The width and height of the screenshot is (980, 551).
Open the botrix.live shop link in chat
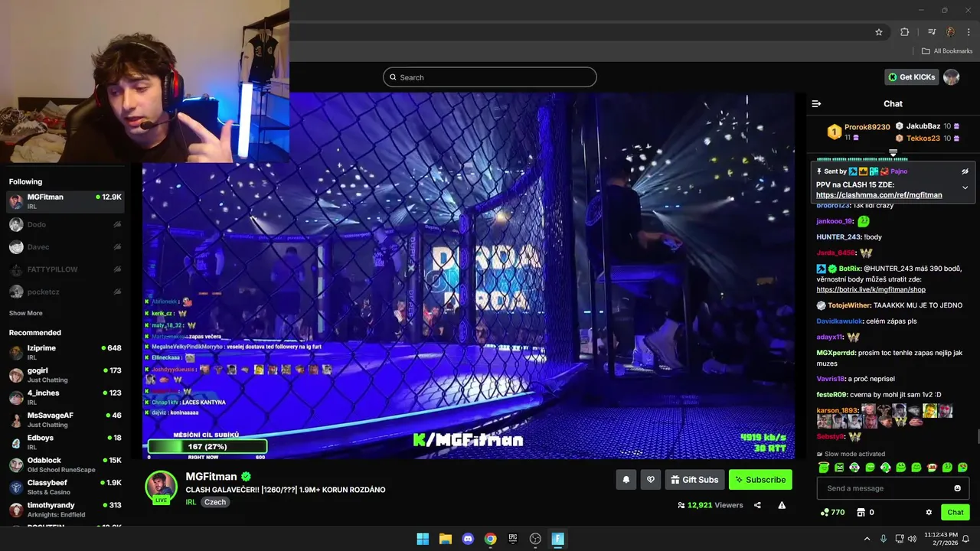point(871,290)
